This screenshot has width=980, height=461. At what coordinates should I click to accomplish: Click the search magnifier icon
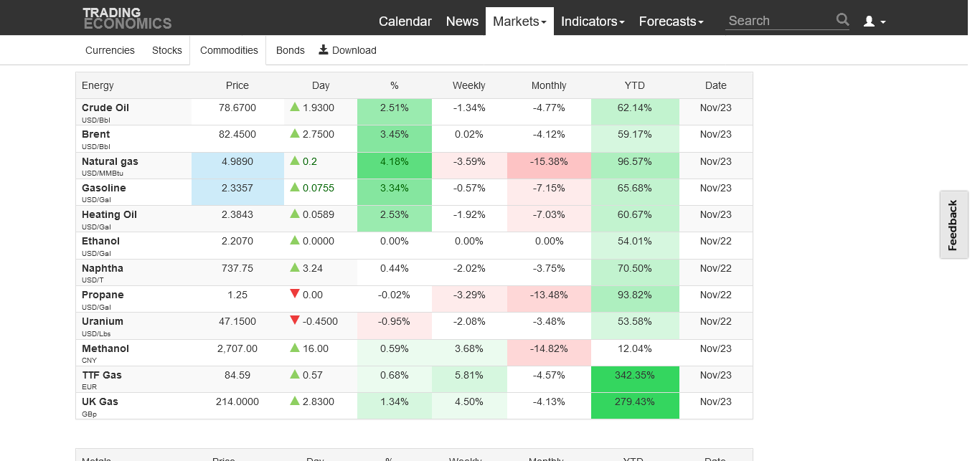click(842, 20)
